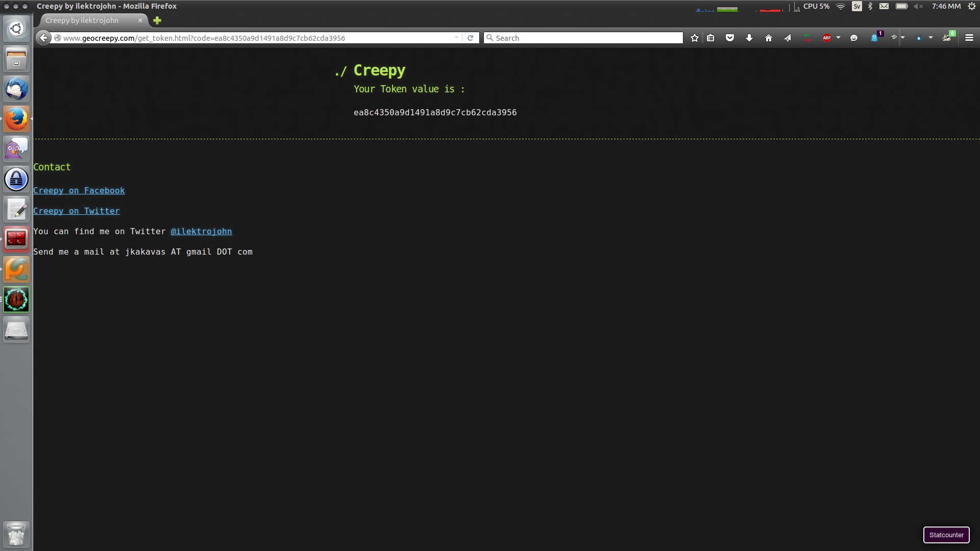Click the blue dot extension icon
The height and width of the screenshot is (551, 980).
click(x=919, y=38)
